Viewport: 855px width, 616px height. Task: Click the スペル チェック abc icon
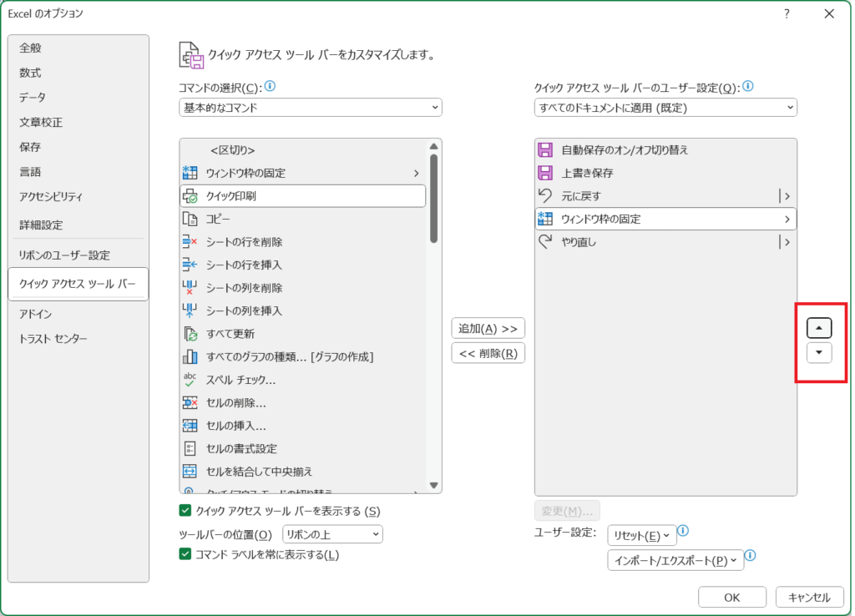point(190,380)
